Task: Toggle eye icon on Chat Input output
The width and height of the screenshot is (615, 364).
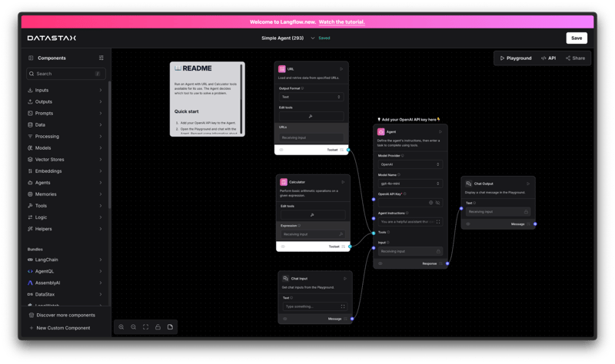Action: 284,319
